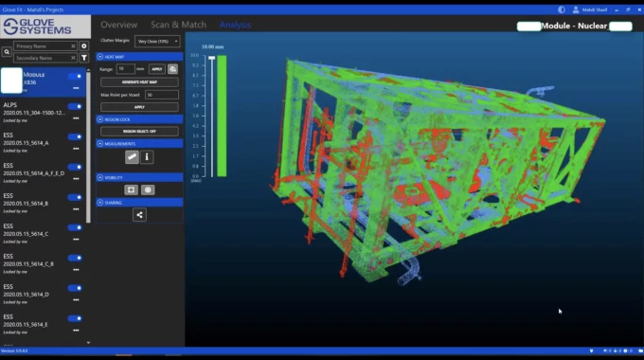The height and width of the screenshot is (360, 644).
Task: Click the fit-to-frame visibility icon
Action: (x=131, y=189)
